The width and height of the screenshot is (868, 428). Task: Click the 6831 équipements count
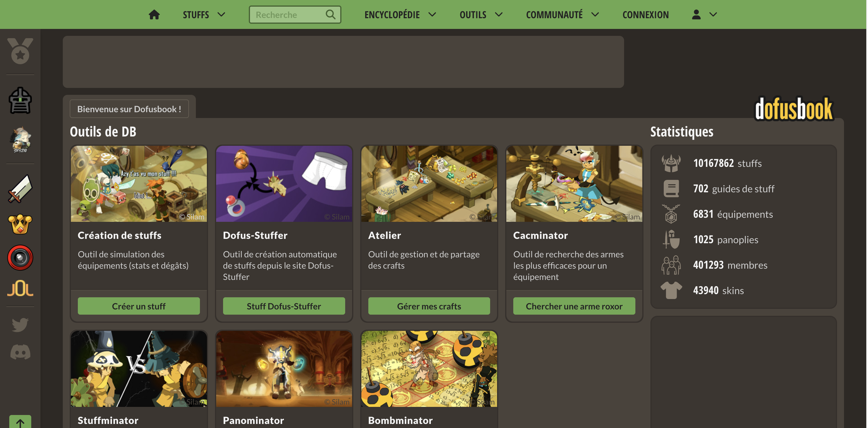tap(733, 214)
